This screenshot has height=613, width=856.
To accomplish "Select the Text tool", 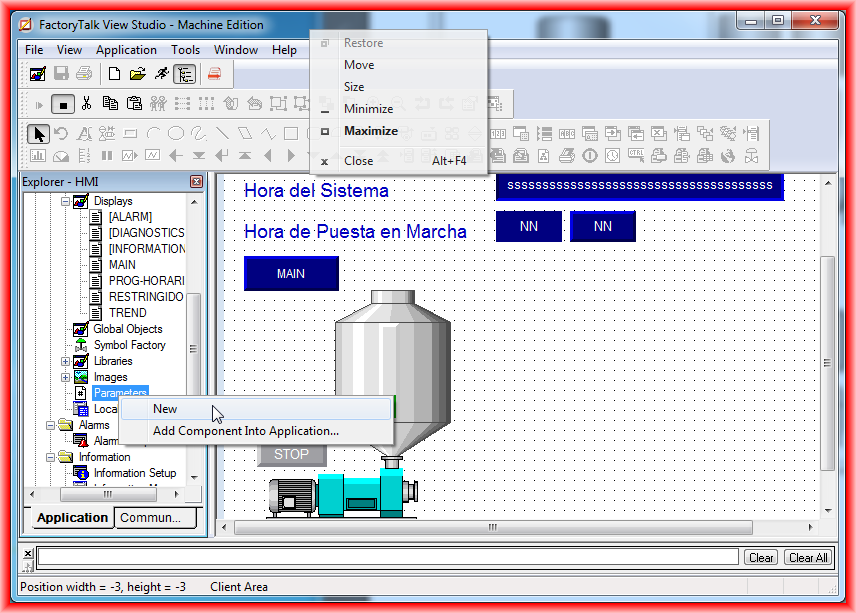I will coord(82,133).
